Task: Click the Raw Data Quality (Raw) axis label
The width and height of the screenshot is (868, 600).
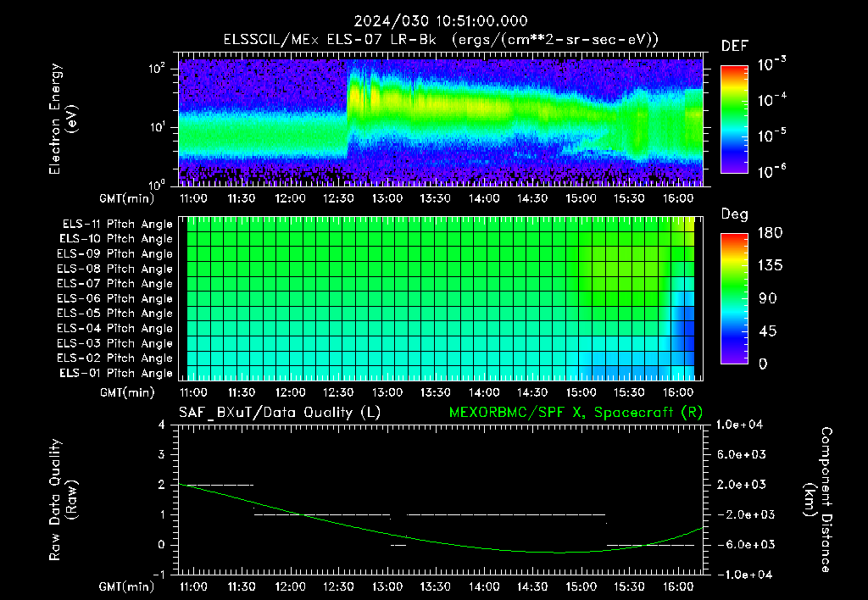Action: (x=63, y=500)
